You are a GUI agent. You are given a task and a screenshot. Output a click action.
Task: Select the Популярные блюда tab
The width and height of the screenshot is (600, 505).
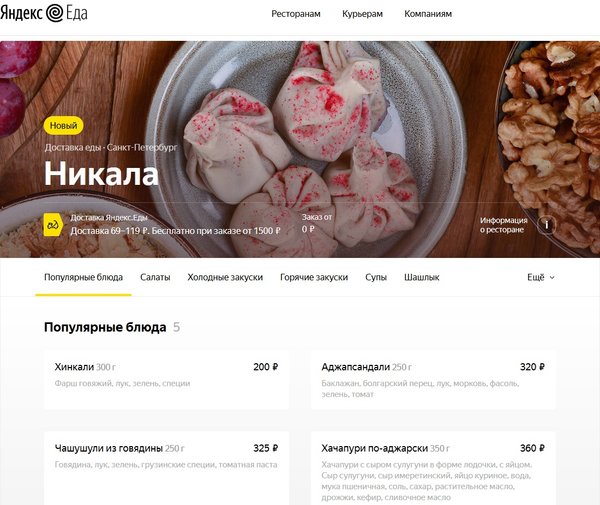83,277
